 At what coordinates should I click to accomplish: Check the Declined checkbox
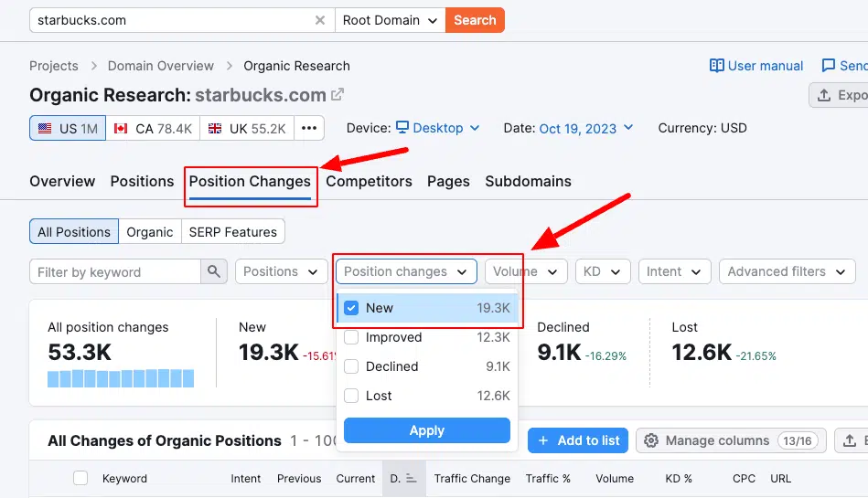coord(351,366)
